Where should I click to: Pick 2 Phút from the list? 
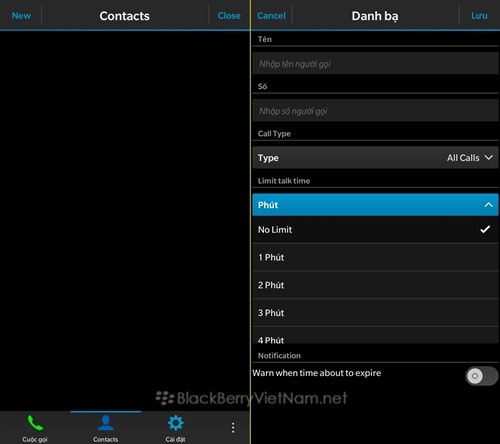click(375, 285)
